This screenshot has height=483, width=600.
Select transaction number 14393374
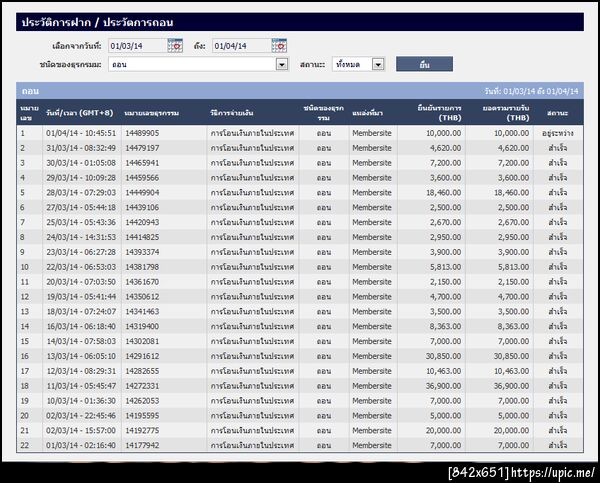pyautogui.click(x=142, y=252)
